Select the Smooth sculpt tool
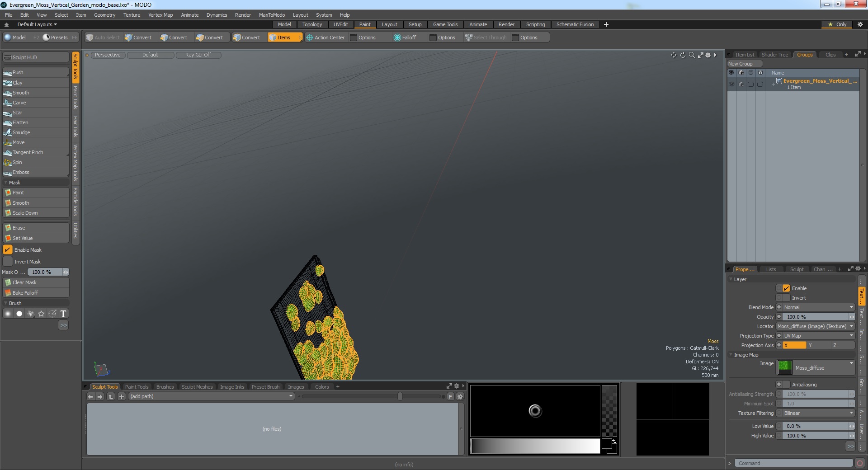868x470 pixels. (36, 93)
